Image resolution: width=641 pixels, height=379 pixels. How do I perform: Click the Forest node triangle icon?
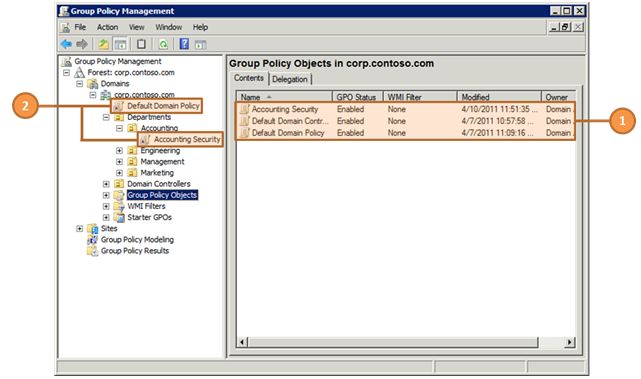point(79,73)
